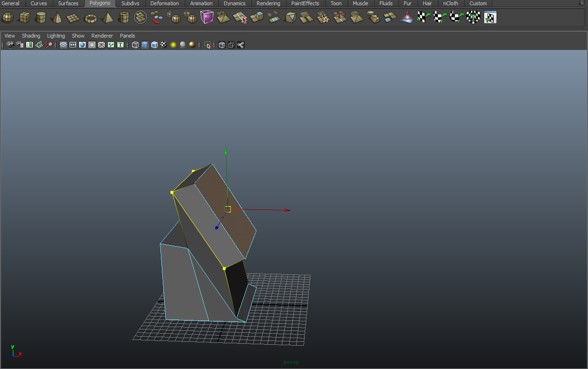Open the Panels menu
This screenshot has height=369, width=588.
(x=127, y=35)
